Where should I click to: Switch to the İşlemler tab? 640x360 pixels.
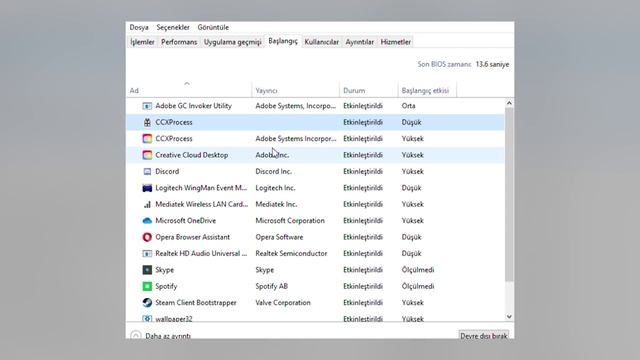click(142, 42)
